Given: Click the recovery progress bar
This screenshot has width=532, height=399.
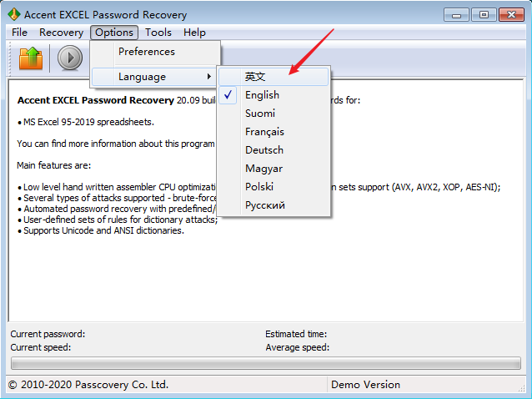Looking at the screenshot, I should 265,364.
